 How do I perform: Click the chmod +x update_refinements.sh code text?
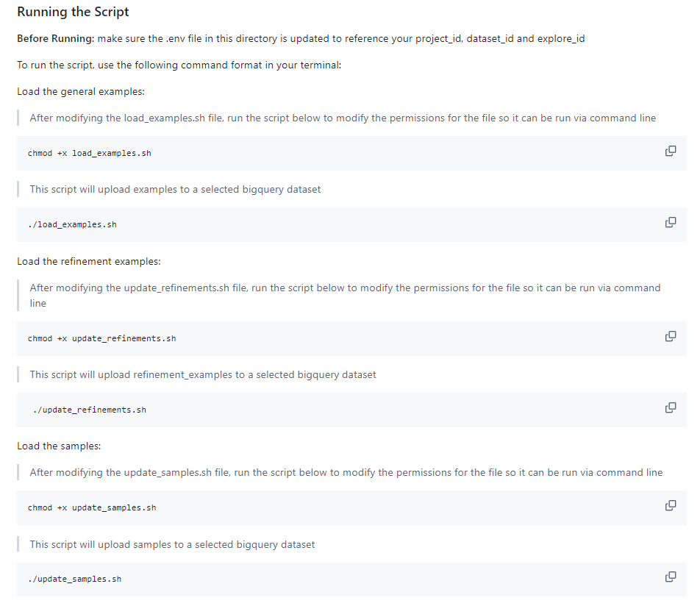pos(101,338)
